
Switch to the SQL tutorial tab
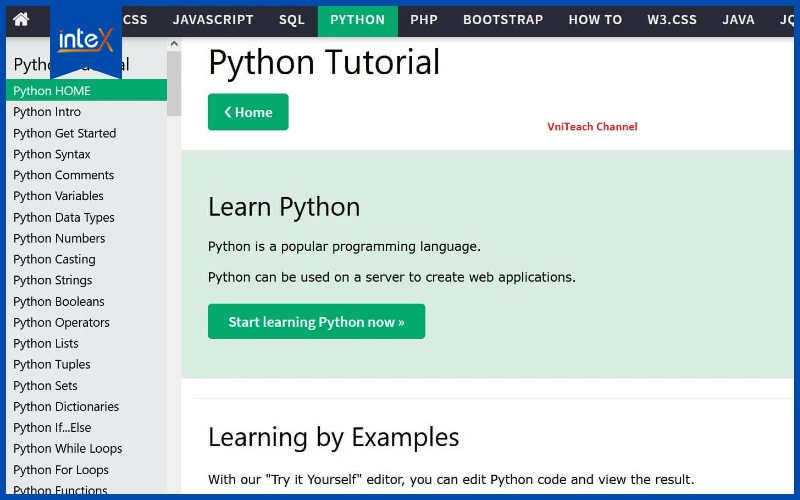(x=292, y=20)
